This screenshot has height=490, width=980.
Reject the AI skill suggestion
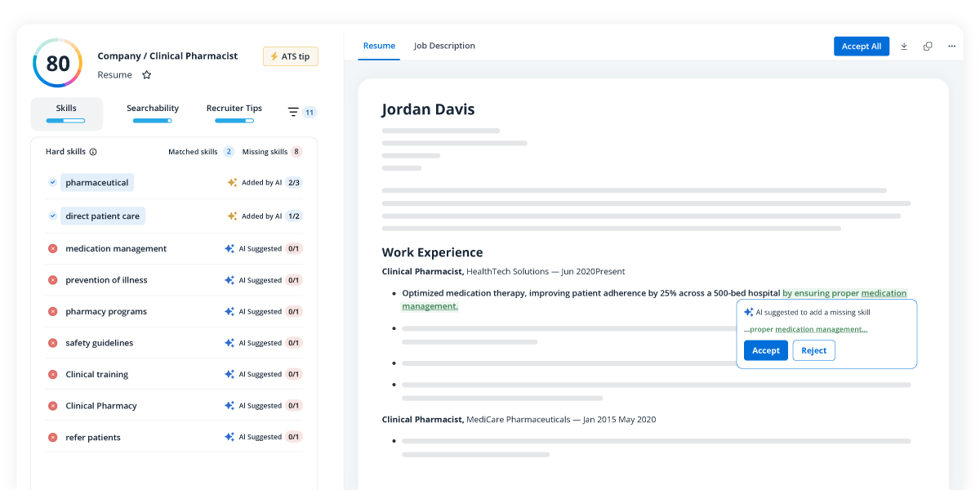[x=813, y=350]
